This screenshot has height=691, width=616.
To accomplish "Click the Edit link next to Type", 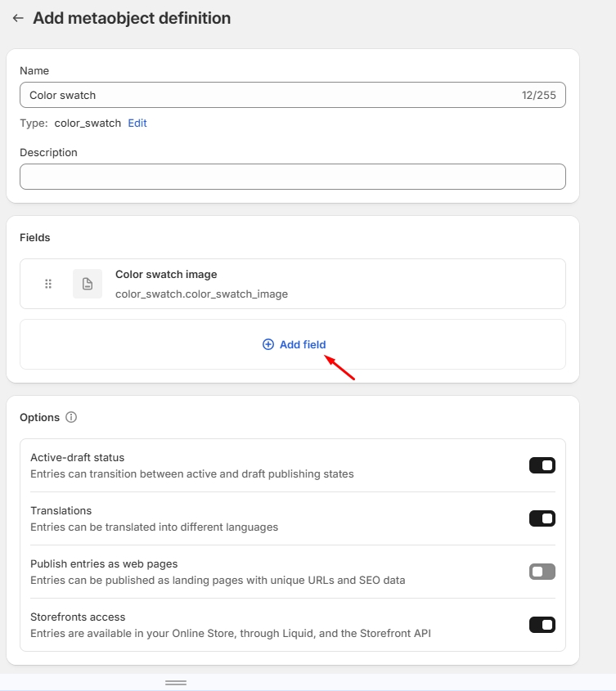I will pyautogui.click(x=137, y=123).
